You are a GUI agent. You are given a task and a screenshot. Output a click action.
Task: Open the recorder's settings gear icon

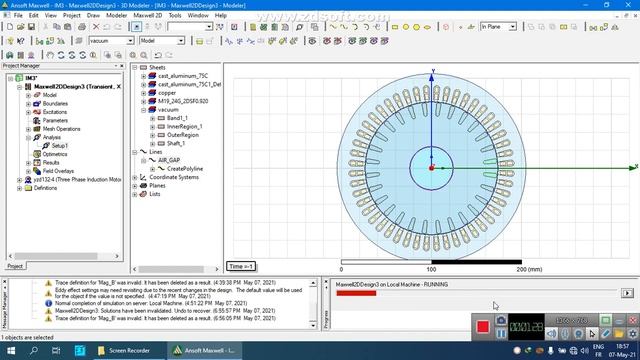pyautogui.click(x=633, y=333)
